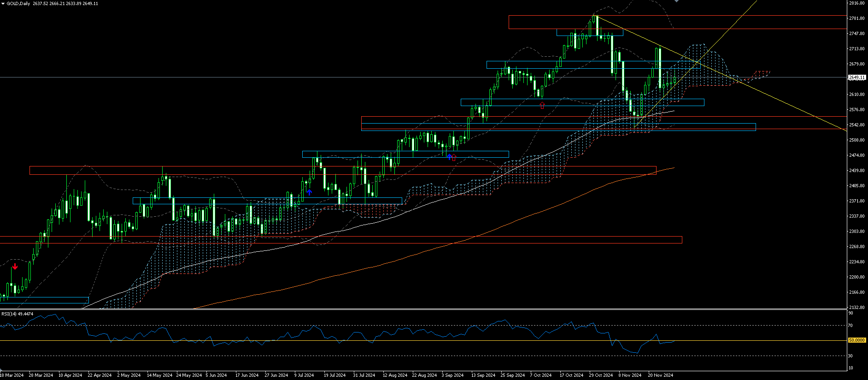Click the 2816.80 price axis label

[856, 3]
